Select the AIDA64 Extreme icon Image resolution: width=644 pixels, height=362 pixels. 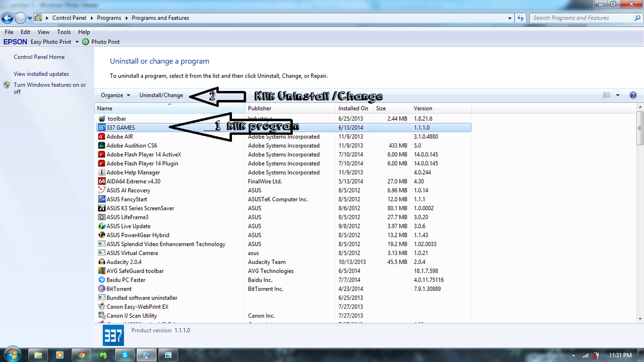click(102, 182)
